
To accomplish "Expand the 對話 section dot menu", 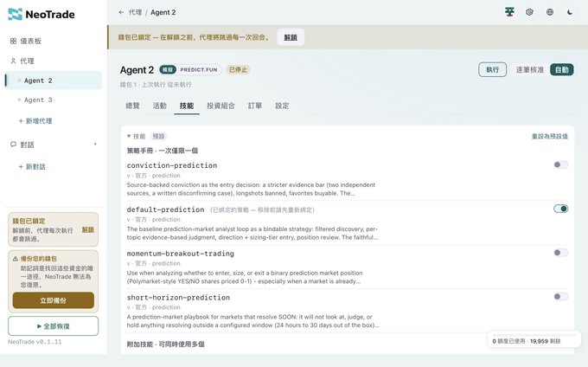I will pyautogui.click(x=95, y=144).
